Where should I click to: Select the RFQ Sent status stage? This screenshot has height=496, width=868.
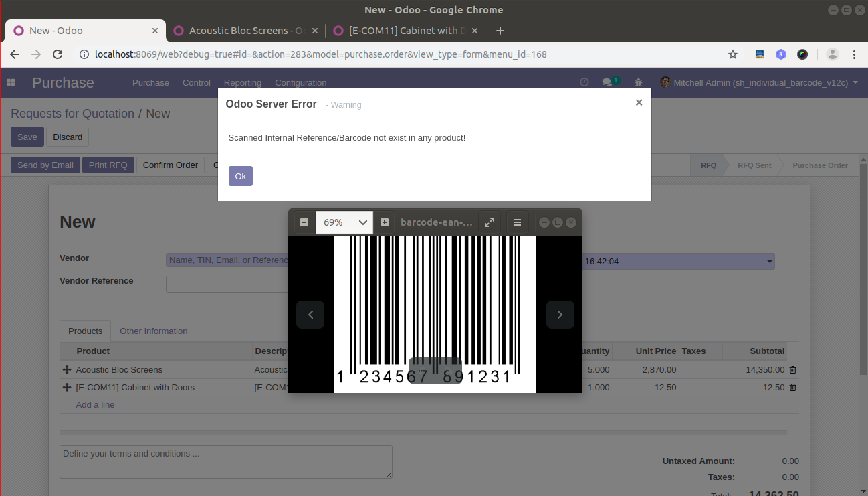pos(754,165)
